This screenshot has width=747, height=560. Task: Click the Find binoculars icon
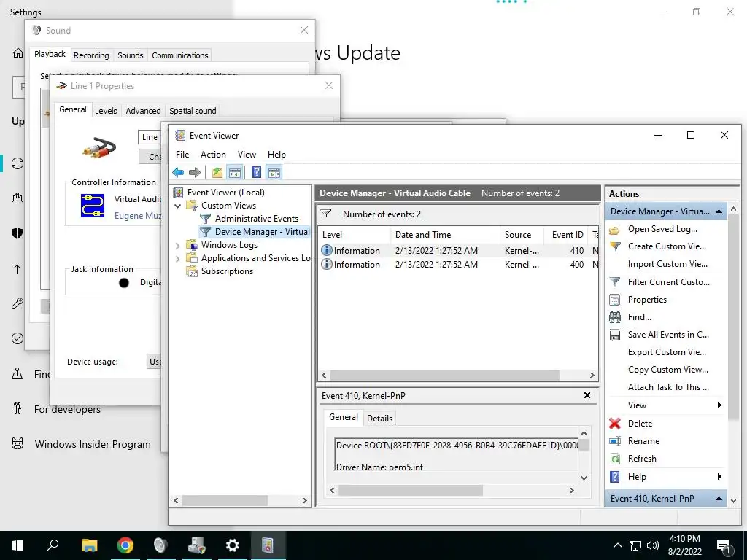615,317
